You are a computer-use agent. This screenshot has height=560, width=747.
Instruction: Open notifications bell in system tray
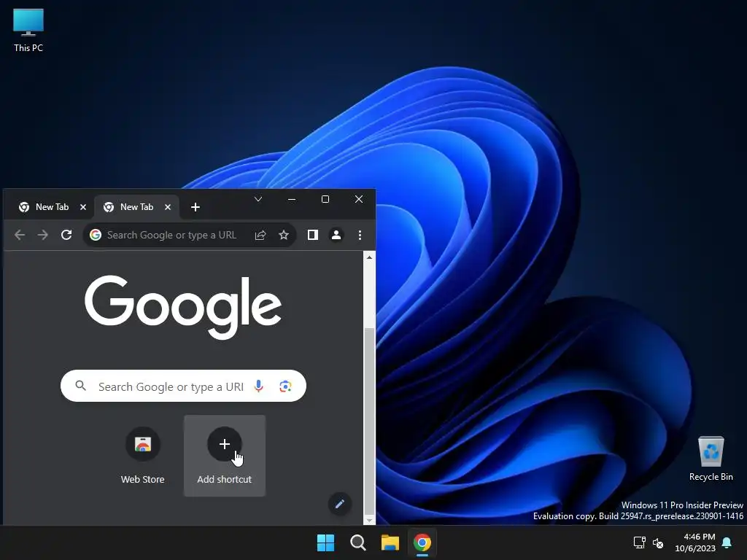point(727,542)
